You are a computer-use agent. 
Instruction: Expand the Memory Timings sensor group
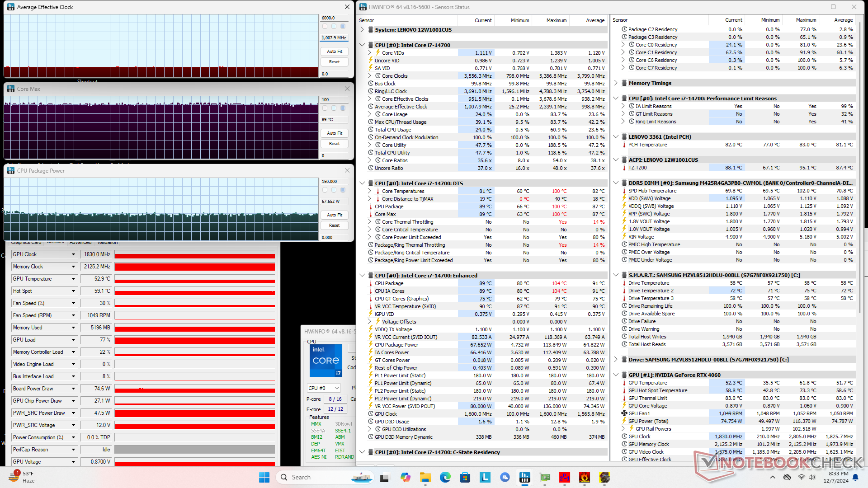616,83
